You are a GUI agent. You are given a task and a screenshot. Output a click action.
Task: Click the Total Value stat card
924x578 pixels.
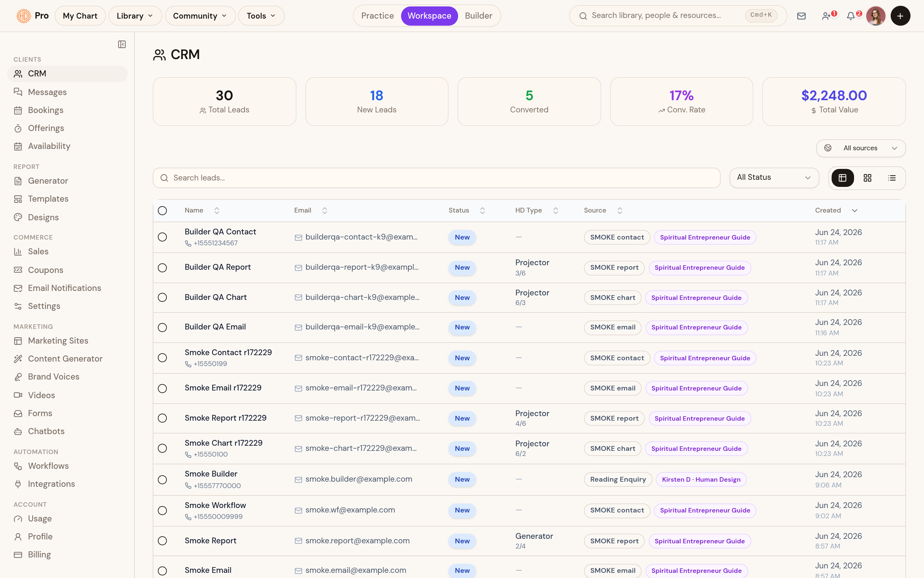click(834, 101)
